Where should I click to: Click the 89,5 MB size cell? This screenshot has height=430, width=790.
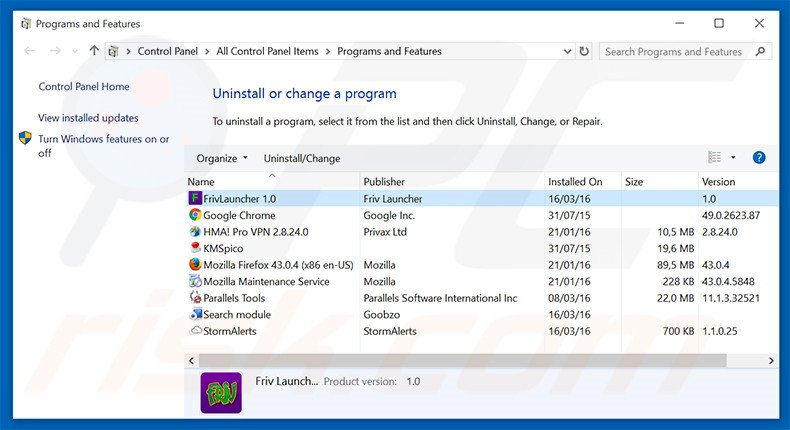tap(675, 265)
